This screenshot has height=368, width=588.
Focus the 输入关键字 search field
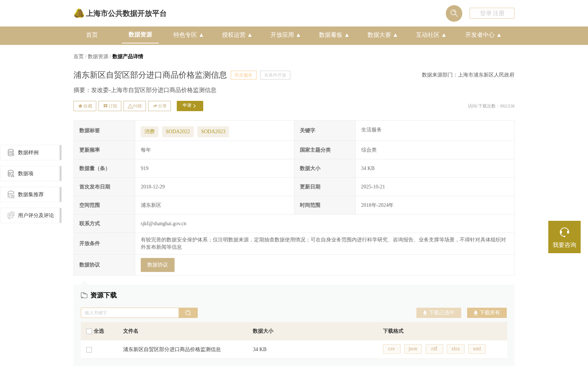[130, 313]
